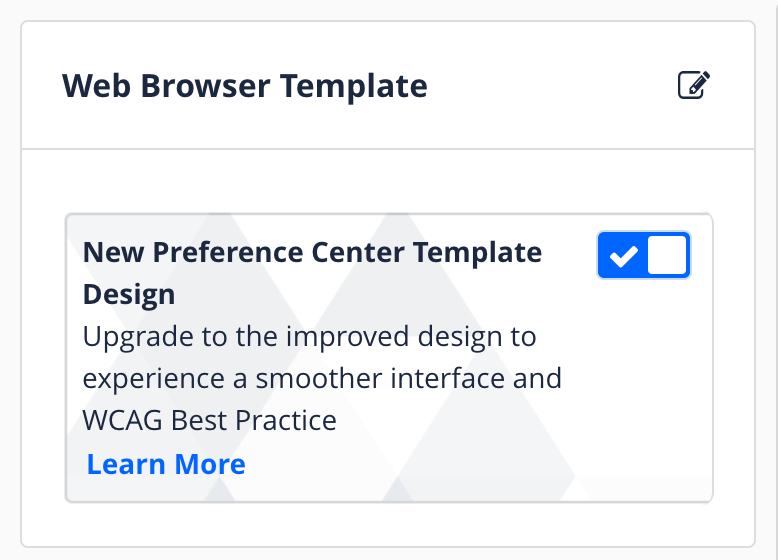
Task: Click the Web Browser Template heading
Action: click(x=245, y=86)
